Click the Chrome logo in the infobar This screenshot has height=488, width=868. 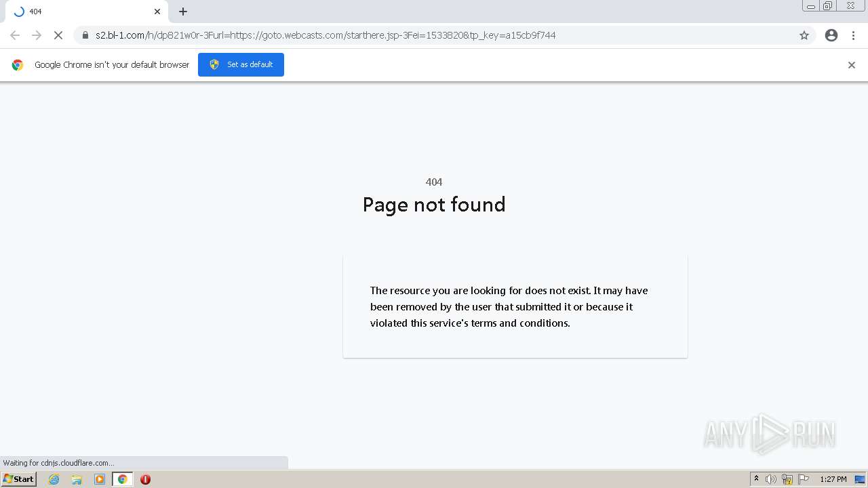(x=18, y=65)
